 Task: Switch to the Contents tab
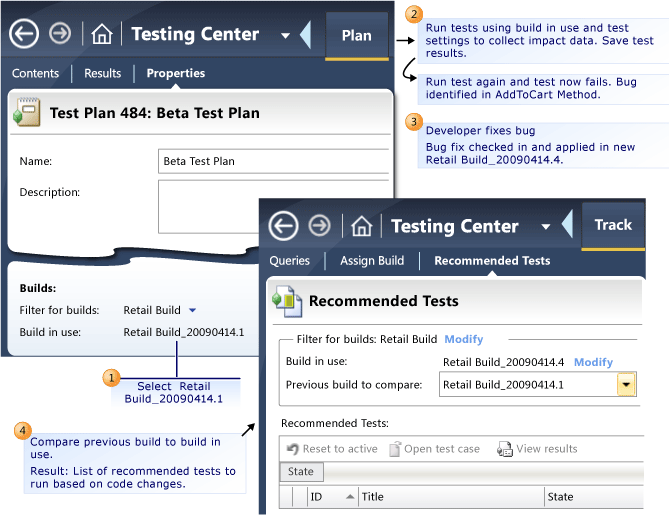pos(35,73)
